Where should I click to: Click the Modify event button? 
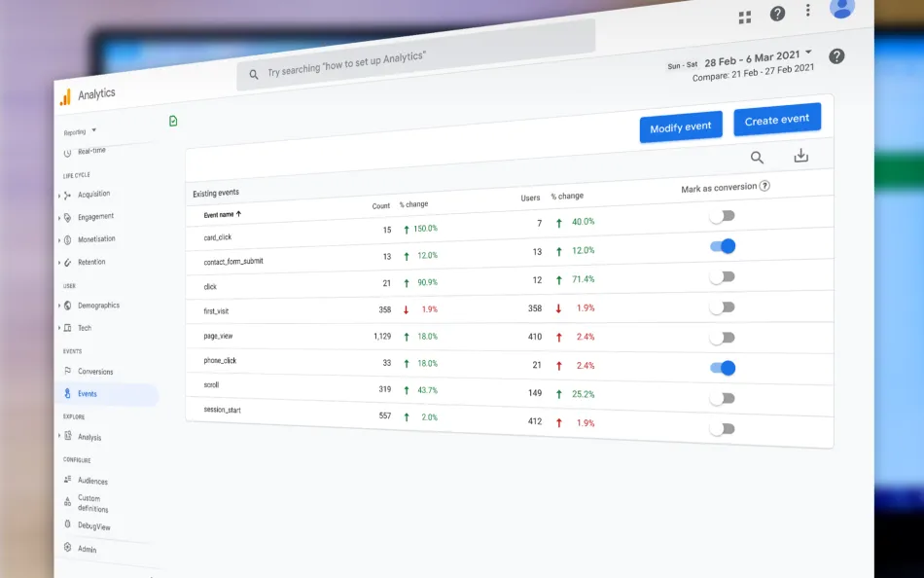[x=681, y=126]
